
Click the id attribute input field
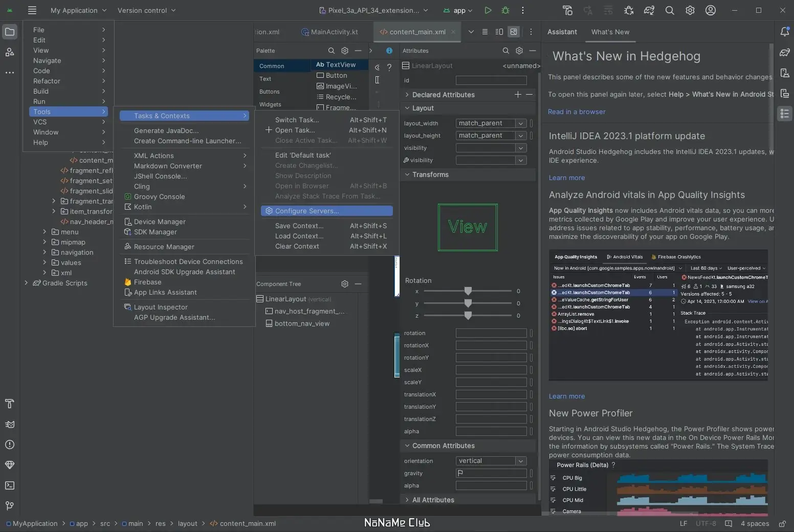click(x=491, y=80)
